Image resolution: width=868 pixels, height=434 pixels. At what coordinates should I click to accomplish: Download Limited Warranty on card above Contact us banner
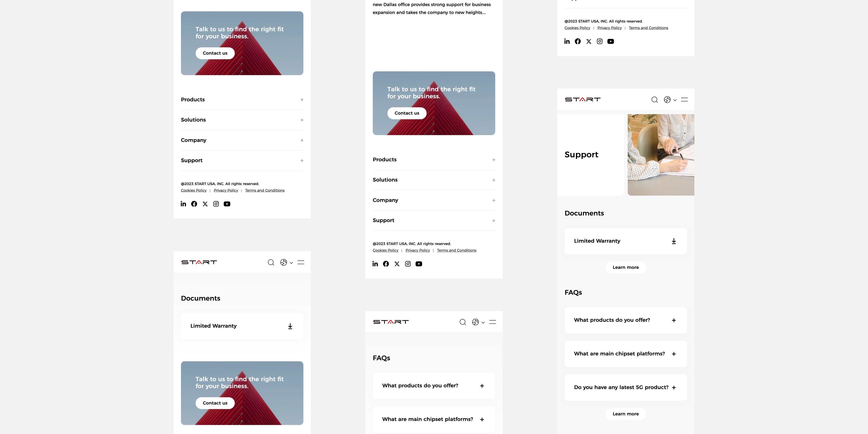[290, 326]
